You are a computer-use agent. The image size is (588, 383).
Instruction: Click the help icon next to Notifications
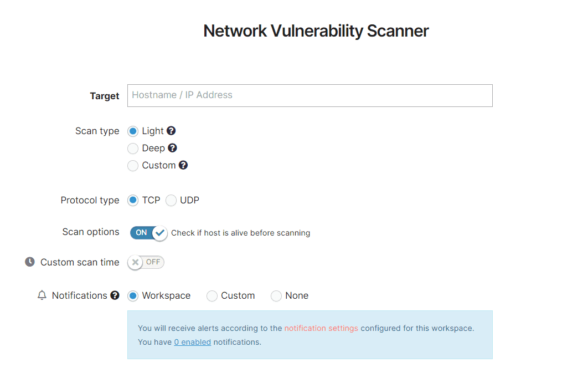click(114, 295)
